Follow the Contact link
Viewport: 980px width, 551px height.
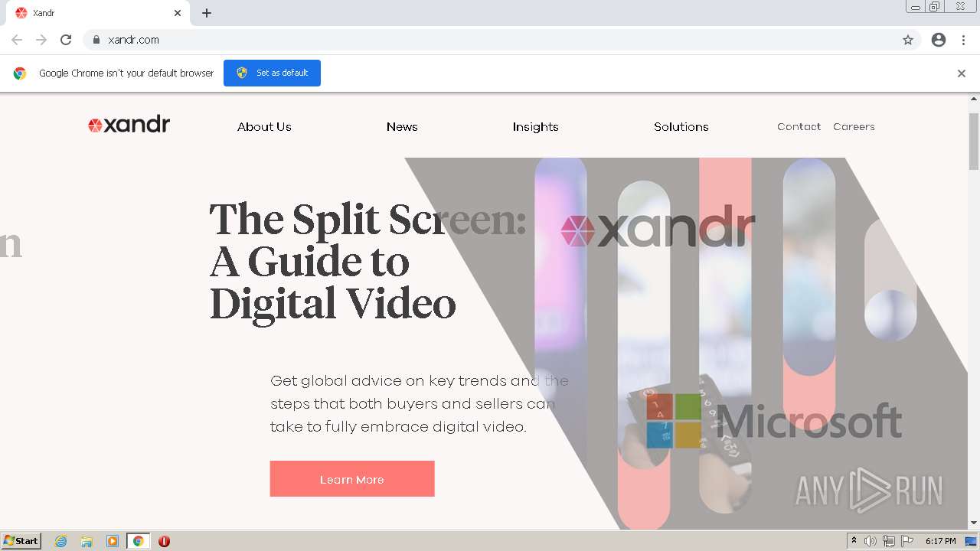coord(799,126)
